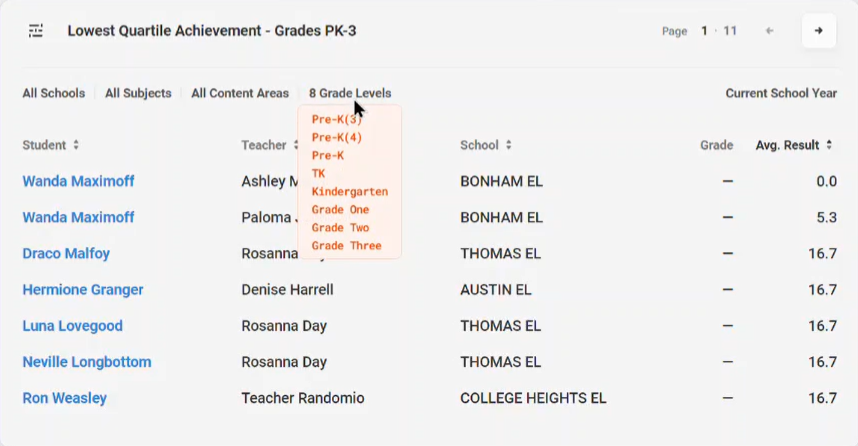Open the 8 Grade Levels filter
The width and height of the screenshot is (858, 446).
click(350, 93)
